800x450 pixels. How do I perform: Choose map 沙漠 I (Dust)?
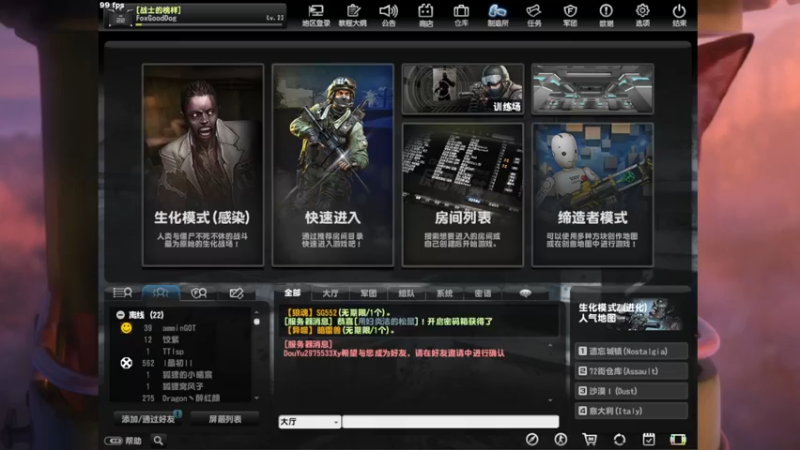click(x=632, y=391)
